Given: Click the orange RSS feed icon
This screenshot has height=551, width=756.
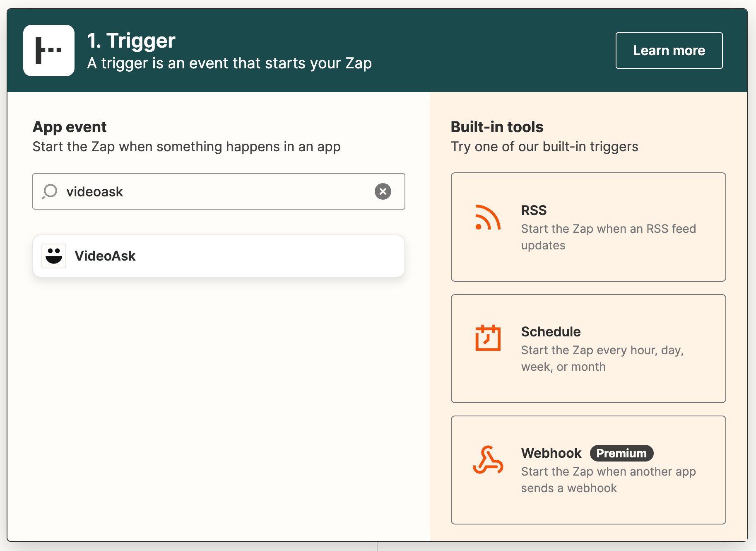Looking at the screenshot, I should 488,217.
